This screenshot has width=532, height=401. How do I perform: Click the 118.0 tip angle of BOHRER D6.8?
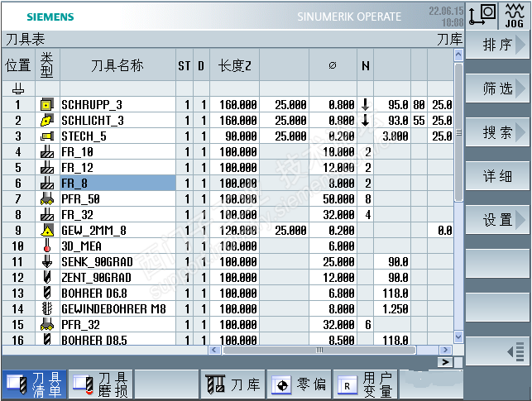pyautogui.click(x=395, y=293)
